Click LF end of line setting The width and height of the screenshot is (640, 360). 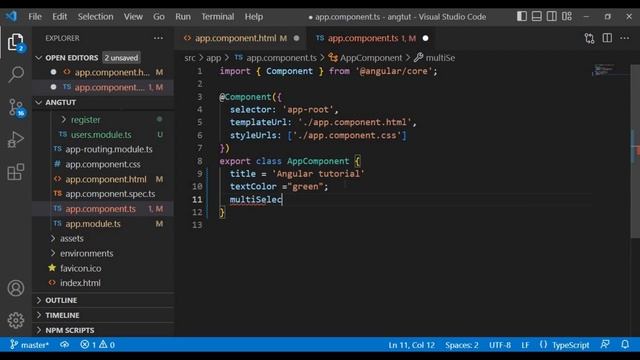coord(525,345)
